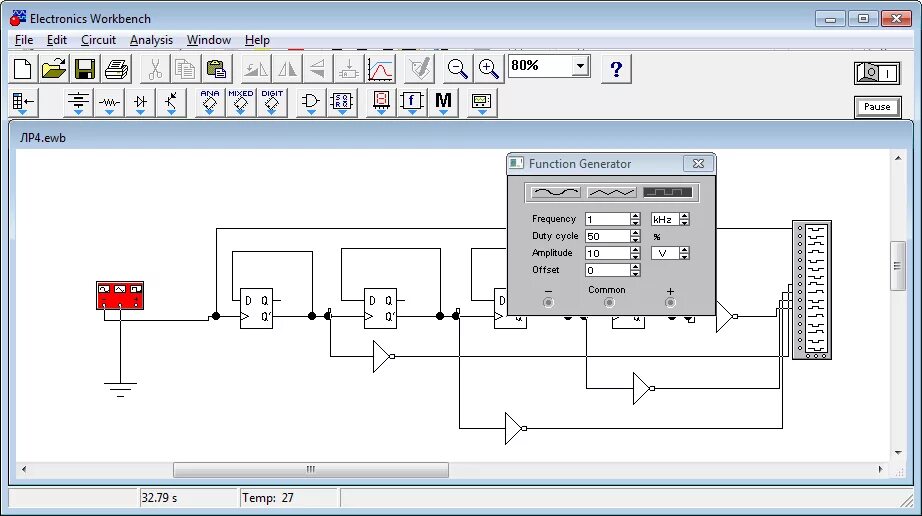
Task: Display analysis graphs
Action: point(380,69)
